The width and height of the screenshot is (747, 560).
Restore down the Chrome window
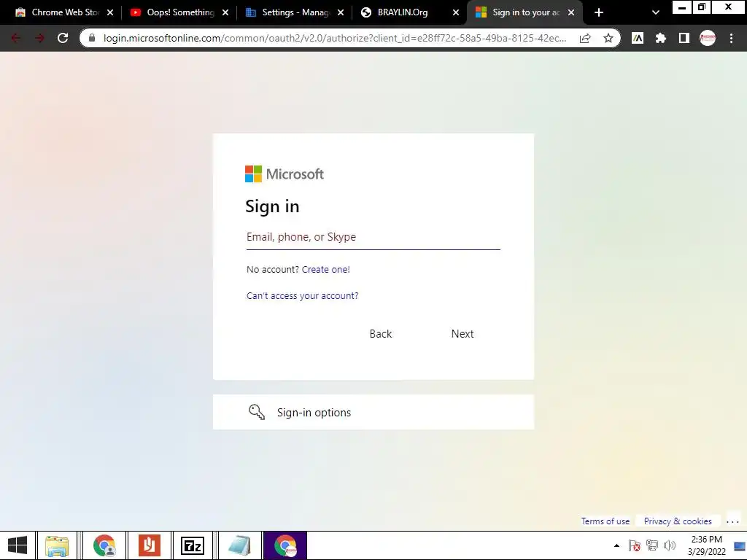coord(701,7)
